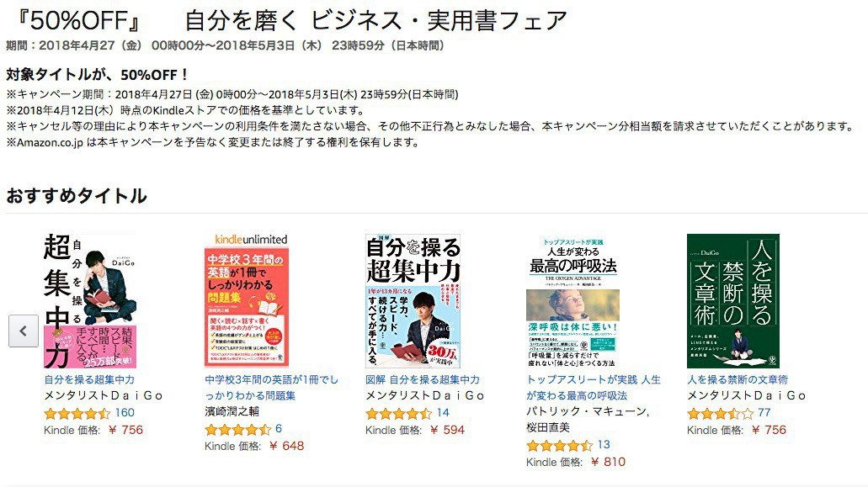Click star rating beside 160 reviews
Viewport: 868px width, 487px height.
tap(77, 413)
